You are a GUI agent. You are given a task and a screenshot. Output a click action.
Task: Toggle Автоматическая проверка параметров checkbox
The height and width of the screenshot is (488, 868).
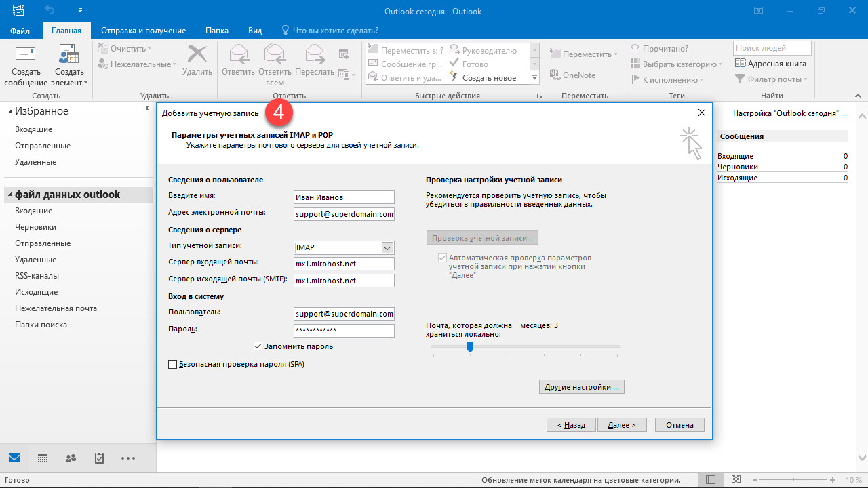click(443, 258)
